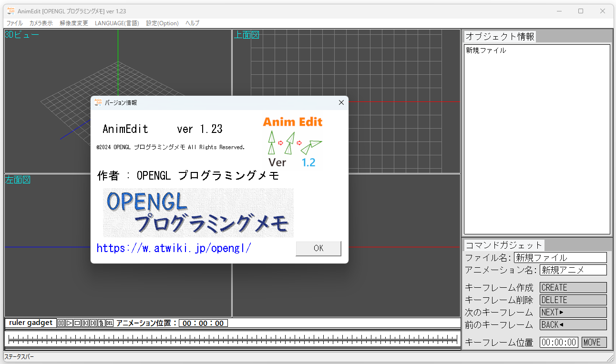
Task: Click the Anim Edit Ver 1.2 logo
Action: point(293,142)
